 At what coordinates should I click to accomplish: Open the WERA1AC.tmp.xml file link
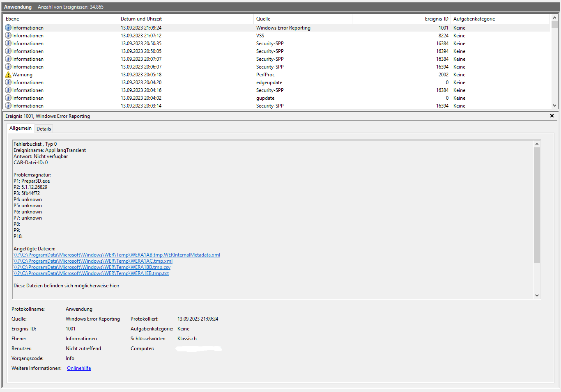coord(93,261)
